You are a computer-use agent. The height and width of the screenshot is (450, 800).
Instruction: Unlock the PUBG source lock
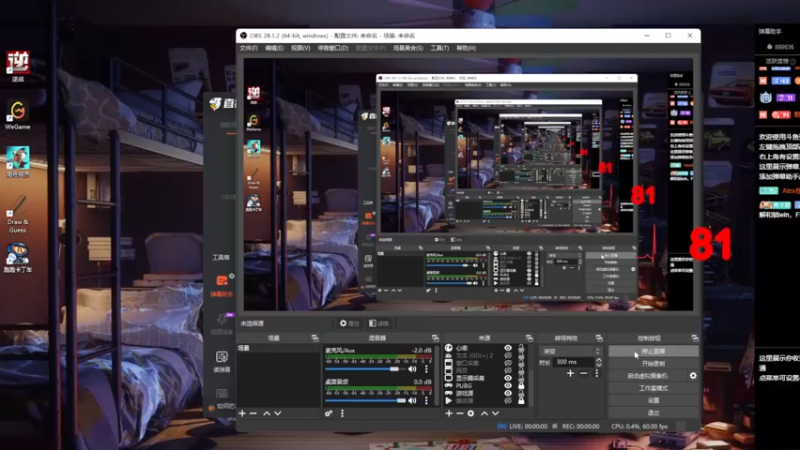(x=521, y=386)
